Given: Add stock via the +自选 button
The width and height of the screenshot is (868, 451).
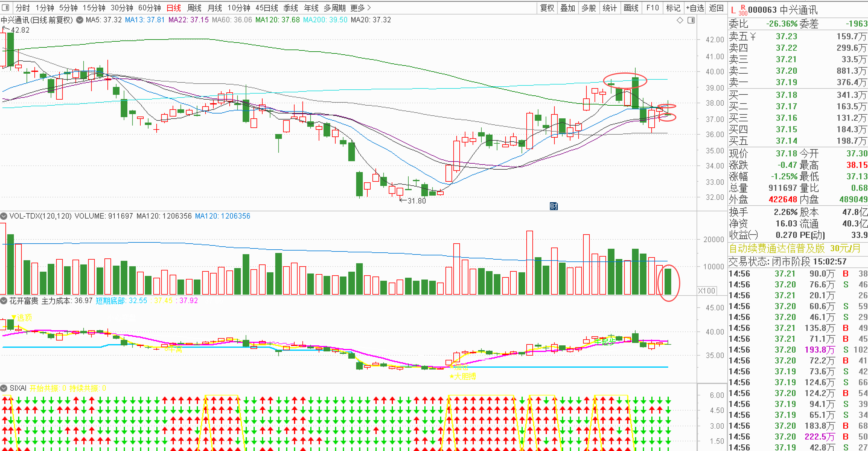Looking at the screenshot, I should [x=695, y=8].
